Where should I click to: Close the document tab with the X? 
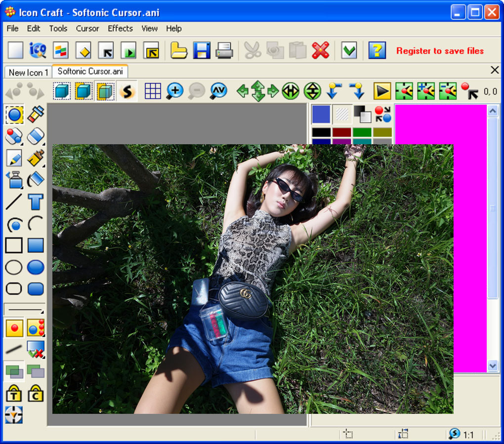click(495, 70)
